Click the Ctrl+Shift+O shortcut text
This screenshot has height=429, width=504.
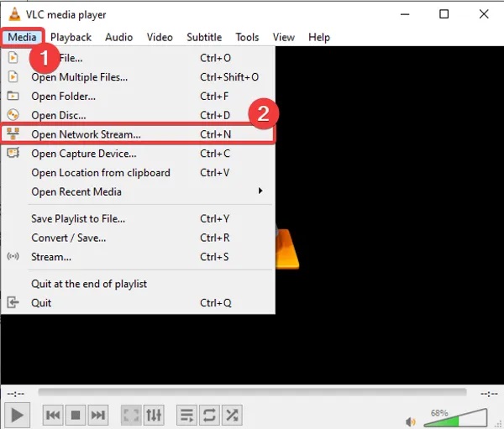[229, 77]
